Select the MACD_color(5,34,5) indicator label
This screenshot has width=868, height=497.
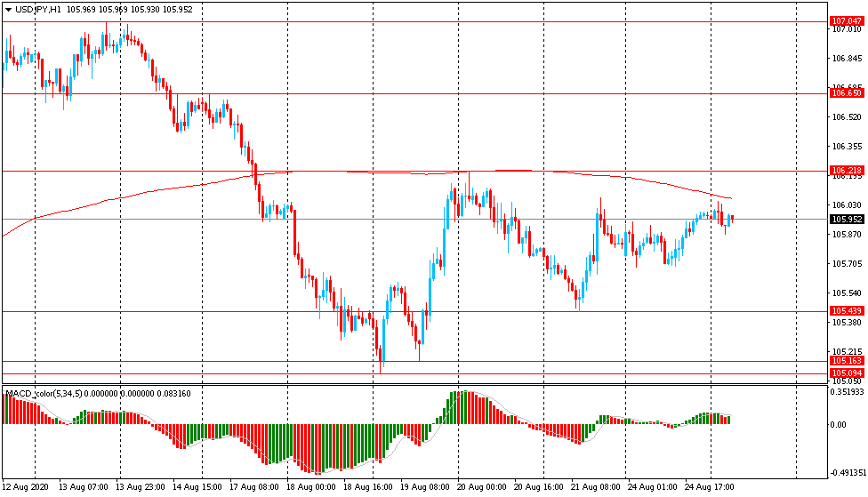(44, 394)
